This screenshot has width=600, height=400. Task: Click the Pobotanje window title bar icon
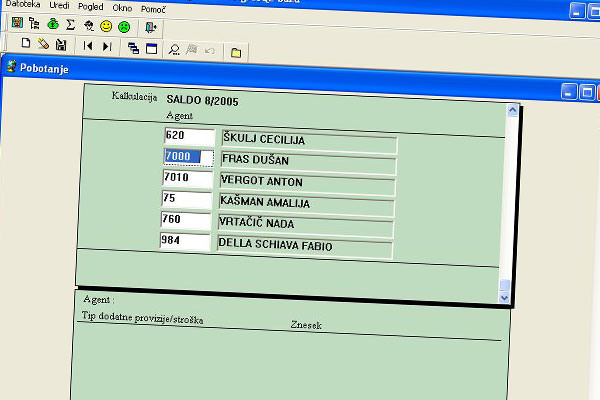point(11,66)
